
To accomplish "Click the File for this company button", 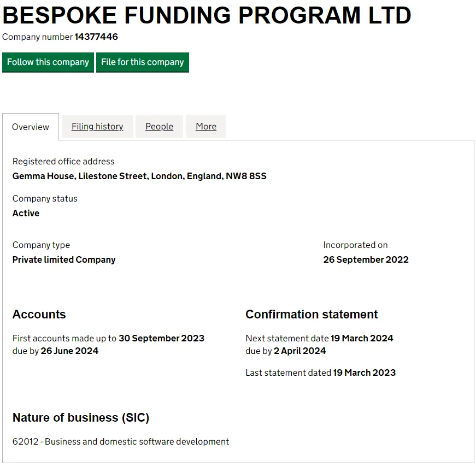I will 143,62.
